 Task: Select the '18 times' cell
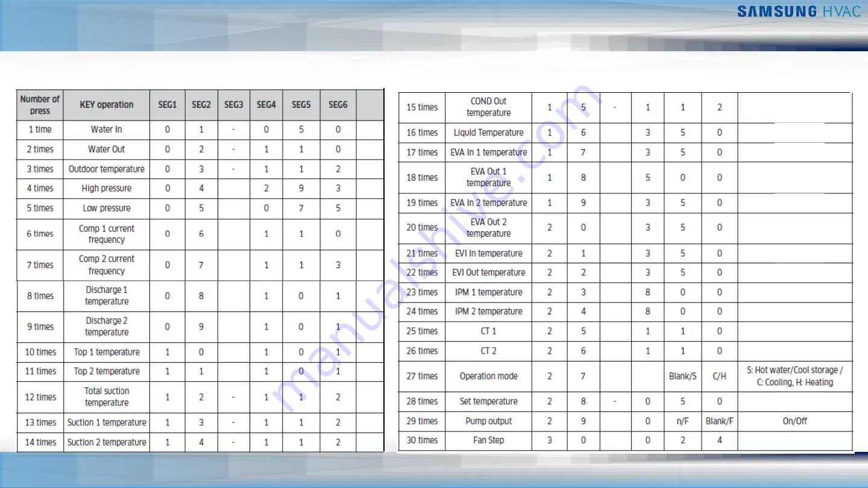pos(422,178)
